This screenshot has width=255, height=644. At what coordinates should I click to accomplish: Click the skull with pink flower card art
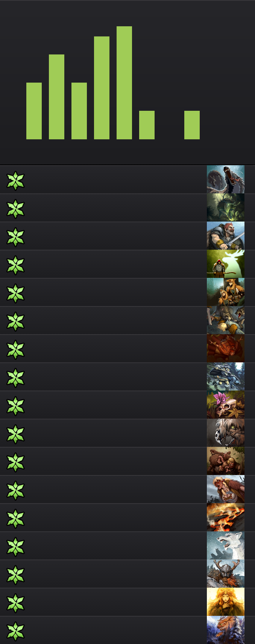tap(226, 405)
